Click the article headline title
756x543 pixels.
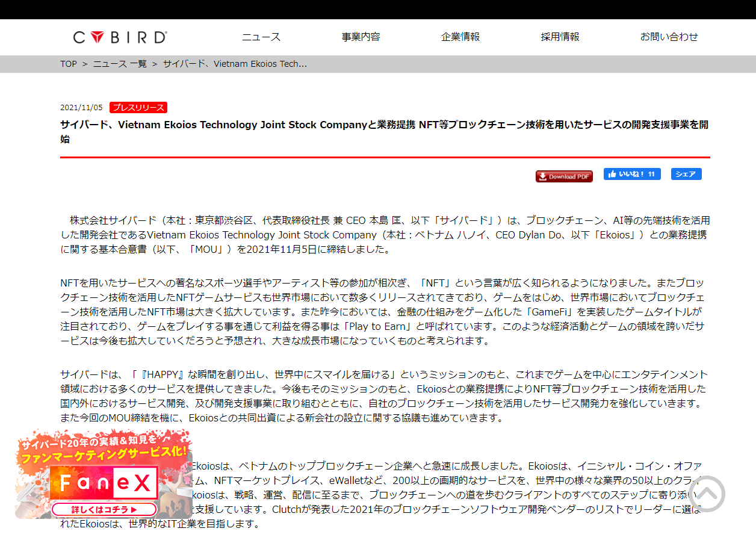coord(385,132)
